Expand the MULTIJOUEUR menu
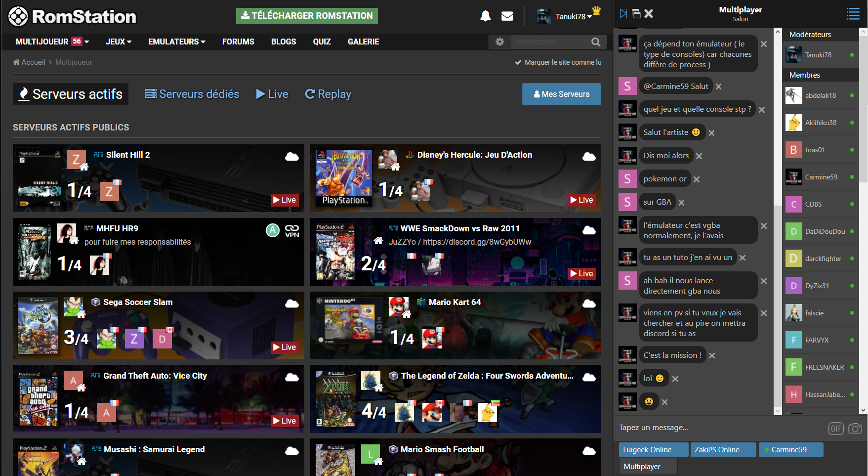 click(x=52, y=42)
